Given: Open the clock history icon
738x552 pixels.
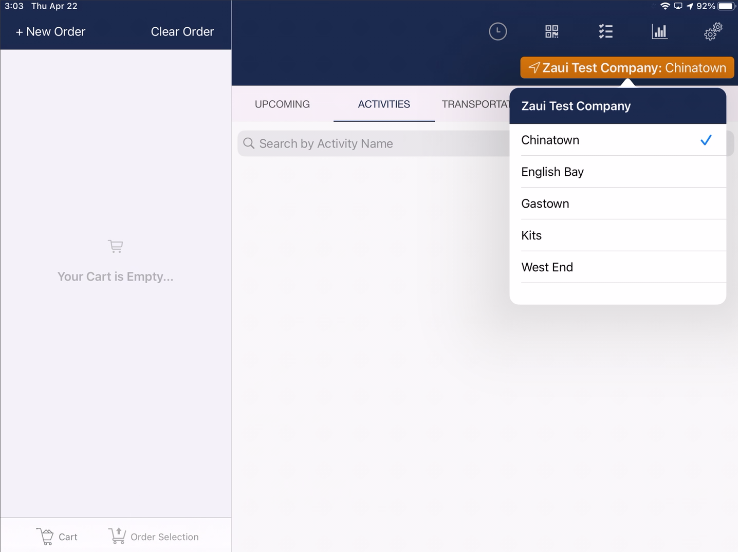Looking at the screenshot, I should 497,32.
